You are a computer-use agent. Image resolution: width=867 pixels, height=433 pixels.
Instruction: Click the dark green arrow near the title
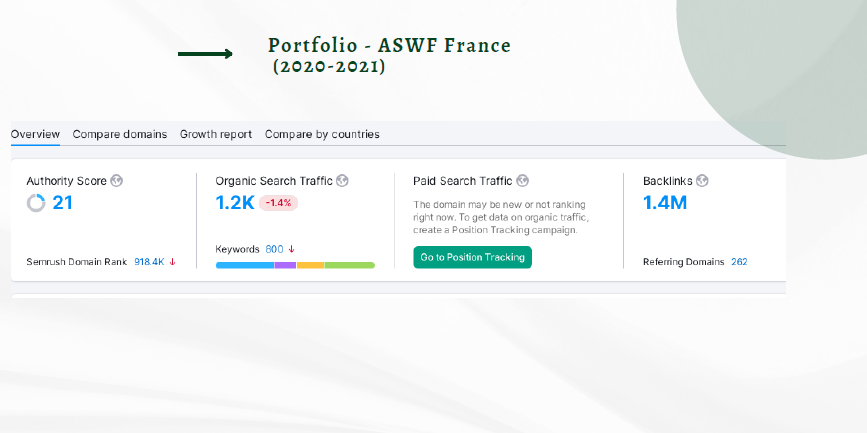coord(205,54)
